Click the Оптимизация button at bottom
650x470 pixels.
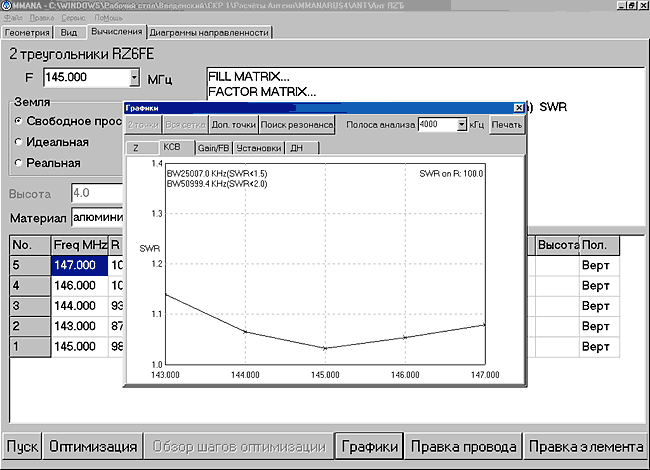click(x=93, y=447)
